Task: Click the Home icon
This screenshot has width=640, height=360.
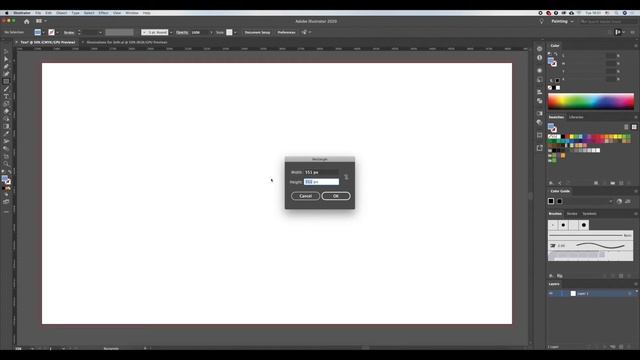Action: click(27, 21)
